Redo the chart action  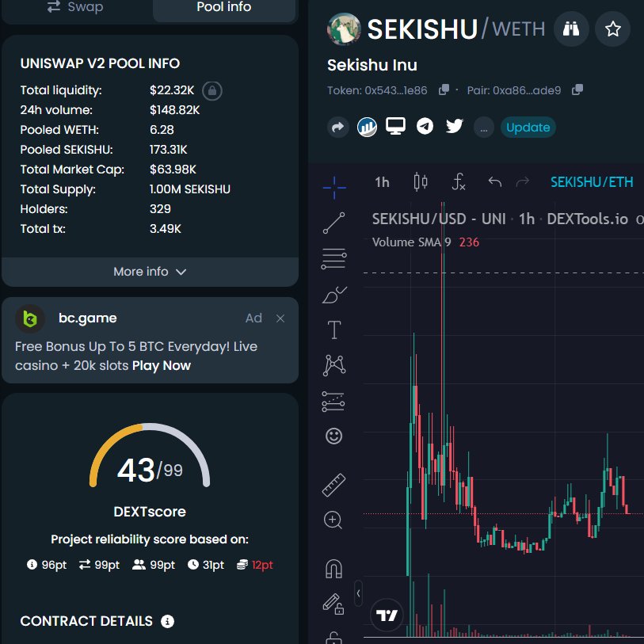point(523,181)
